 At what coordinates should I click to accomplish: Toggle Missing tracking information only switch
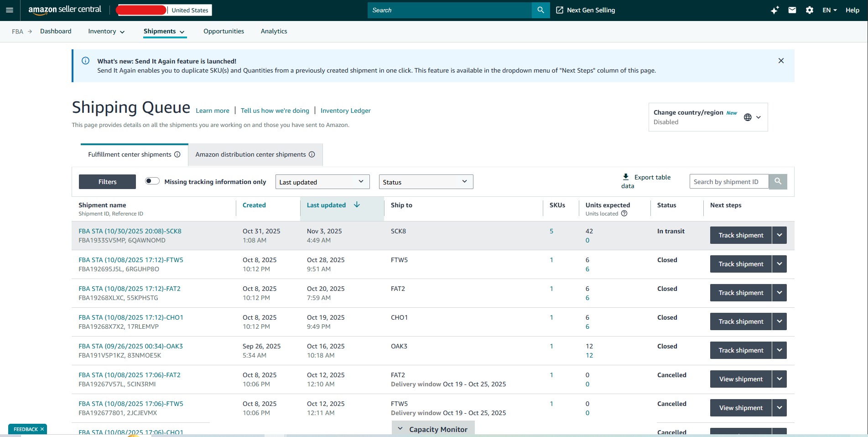[x=152, y=181]
